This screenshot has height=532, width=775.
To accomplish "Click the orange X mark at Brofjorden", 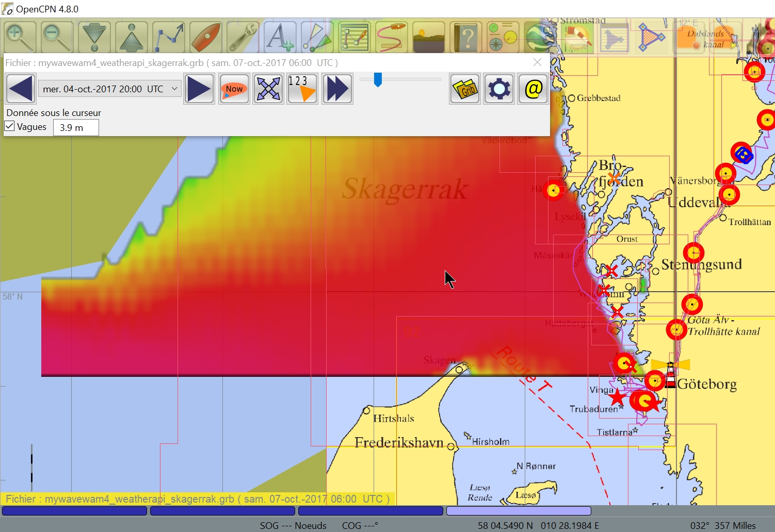I will 614,178.
